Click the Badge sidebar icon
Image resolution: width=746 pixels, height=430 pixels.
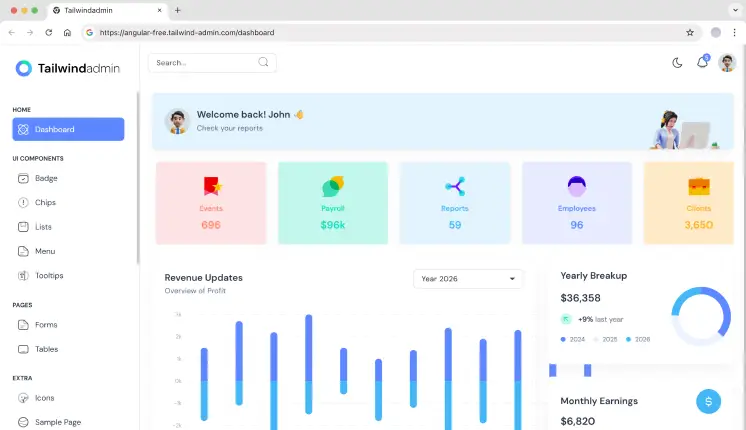[x=23, y=178]
